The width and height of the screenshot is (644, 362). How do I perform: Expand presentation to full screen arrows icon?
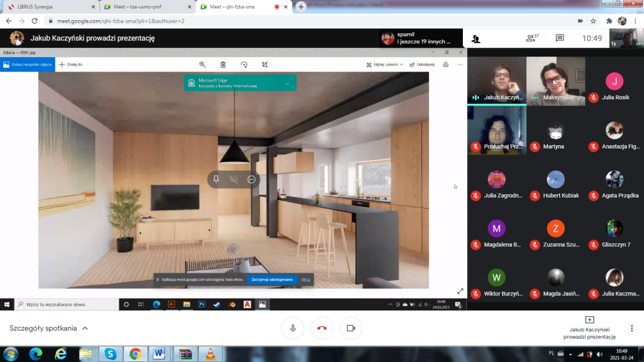pyautogui.click(x=460, y=292)
